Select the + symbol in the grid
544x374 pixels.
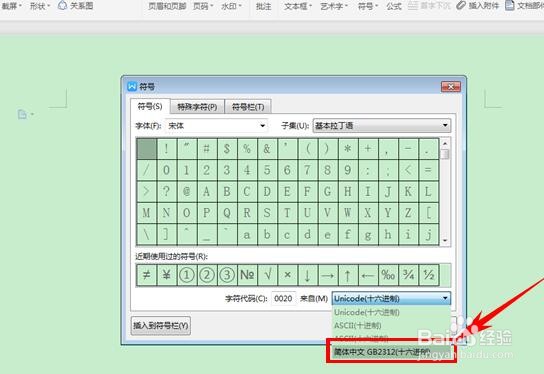pyautogui.click(x=368, y=149)
